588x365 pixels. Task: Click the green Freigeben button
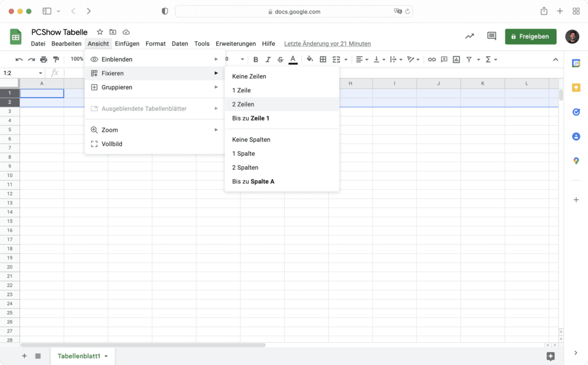[x=530, y=36]
